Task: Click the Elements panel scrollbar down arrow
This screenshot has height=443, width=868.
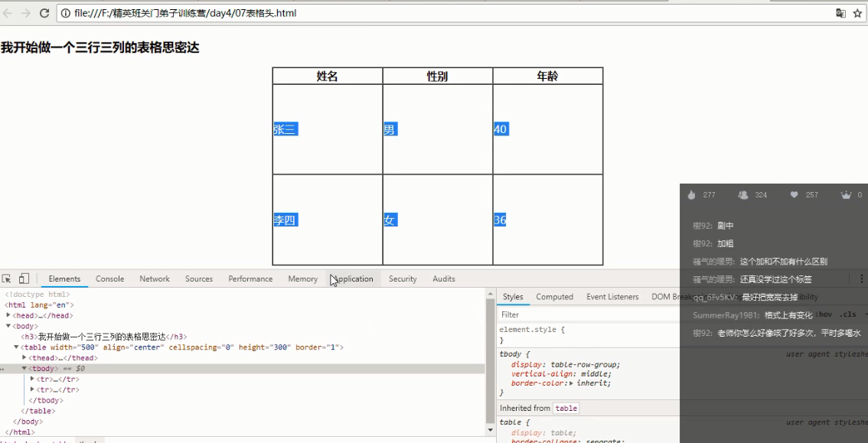Action: 490,430
